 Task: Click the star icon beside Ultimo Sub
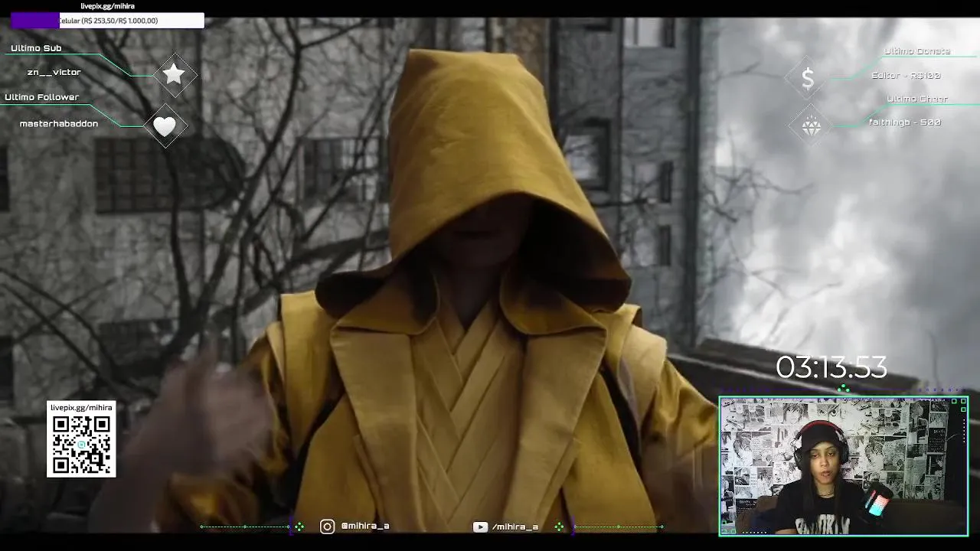(x=175, y=74)
